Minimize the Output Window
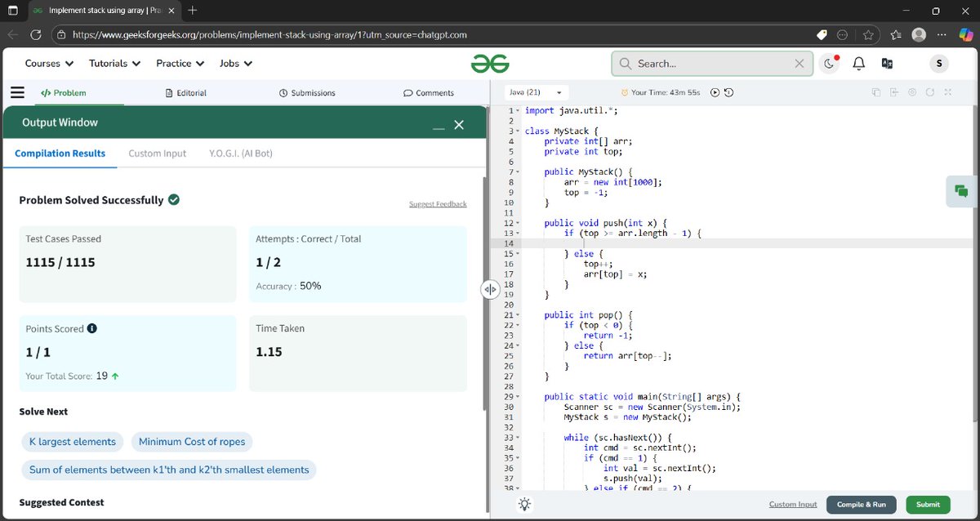The width and height of the screenshot is (980, 521). tap(439, 127)
